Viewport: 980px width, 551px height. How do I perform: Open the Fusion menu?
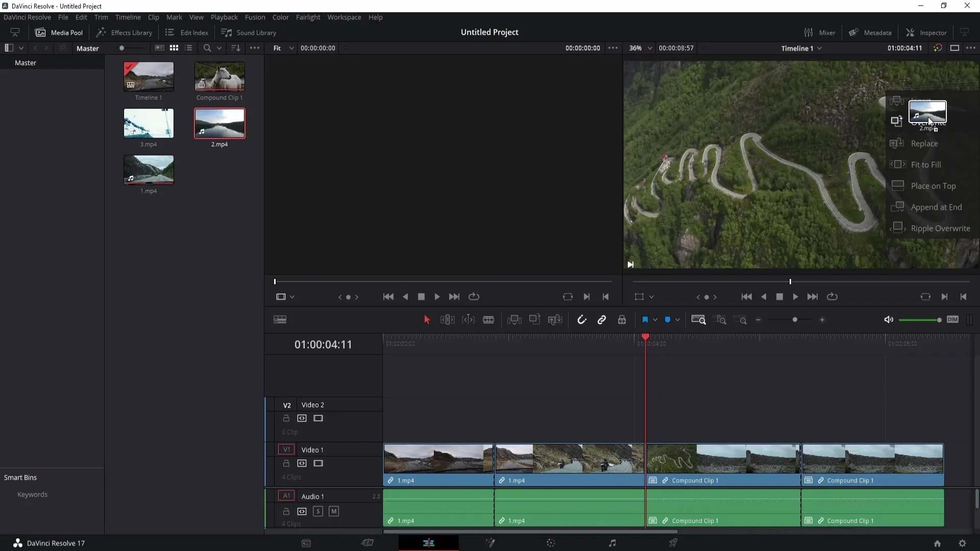(255, 17)
